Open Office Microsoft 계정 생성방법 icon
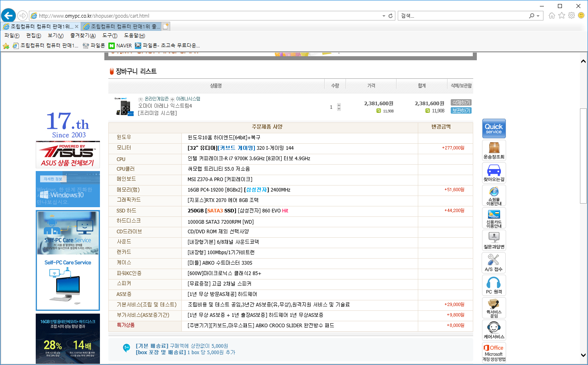588x365 pixels. coord(494,353)
